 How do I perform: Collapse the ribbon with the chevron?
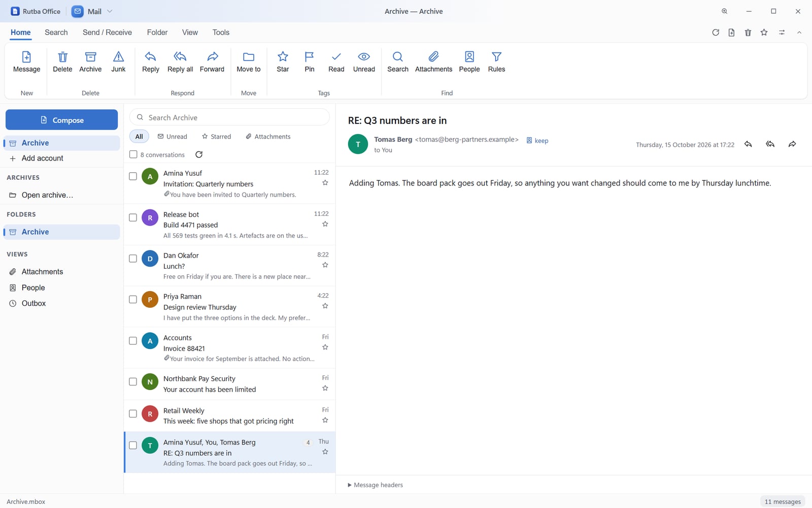(x=799, y=33)
